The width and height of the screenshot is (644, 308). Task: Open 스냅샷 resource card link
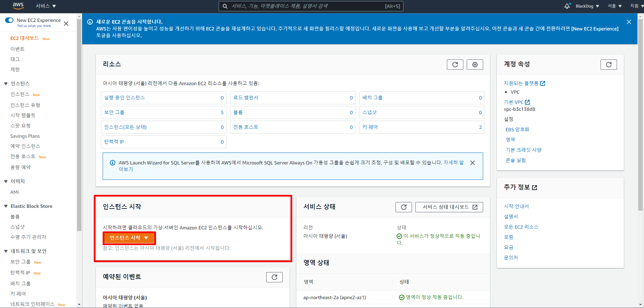[x=370, y=112]
